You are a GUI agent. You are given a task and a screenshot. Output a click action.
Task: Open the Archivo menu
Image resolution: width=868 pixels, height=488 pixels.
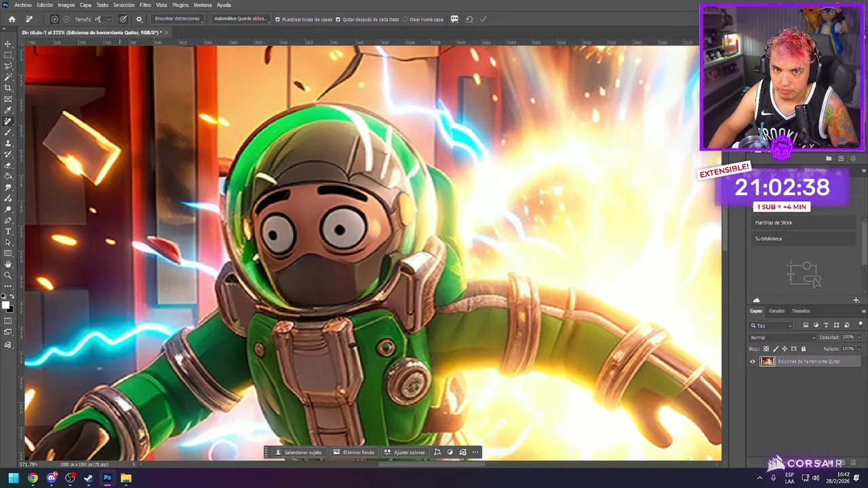pos(23,5)
